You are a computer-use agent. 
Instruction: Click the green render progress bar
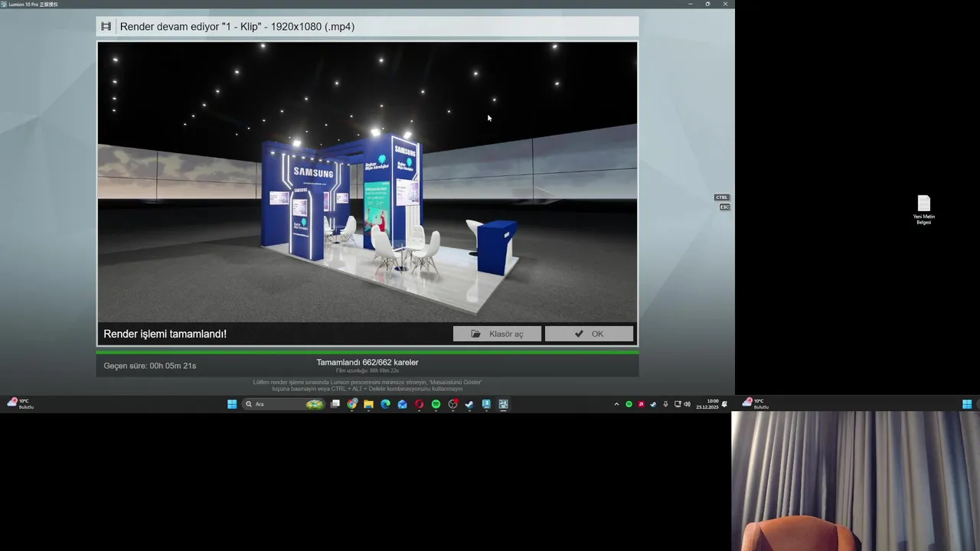[x=367, y=352]
